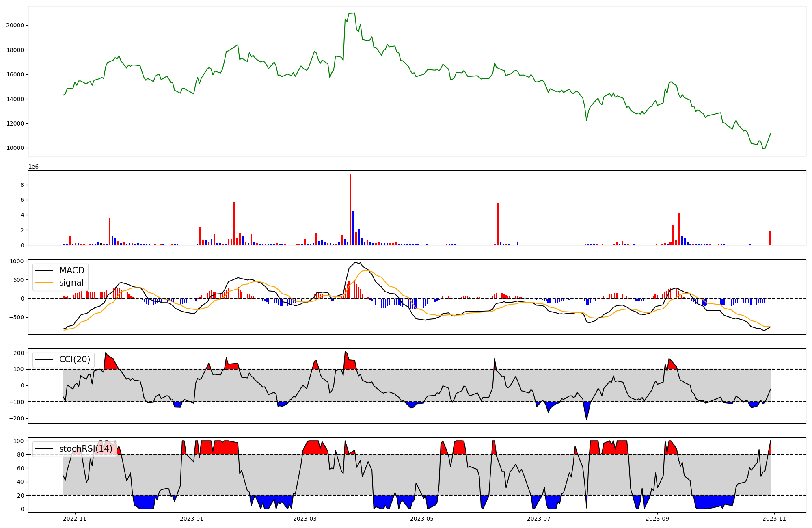Click the stochRSI(14) legend label
The image size is (812, 528).
click(x=86, y=449)
